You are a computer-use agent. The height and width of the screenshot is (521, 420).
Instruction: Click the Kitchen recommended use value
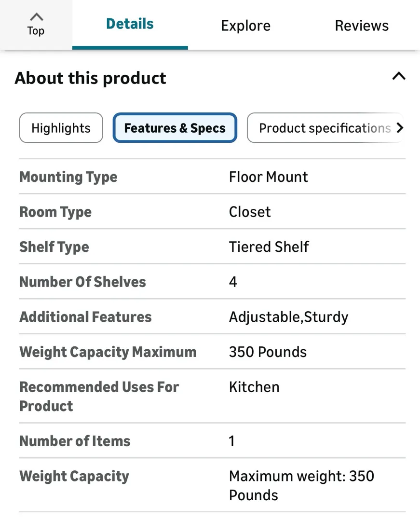[254, 387]
